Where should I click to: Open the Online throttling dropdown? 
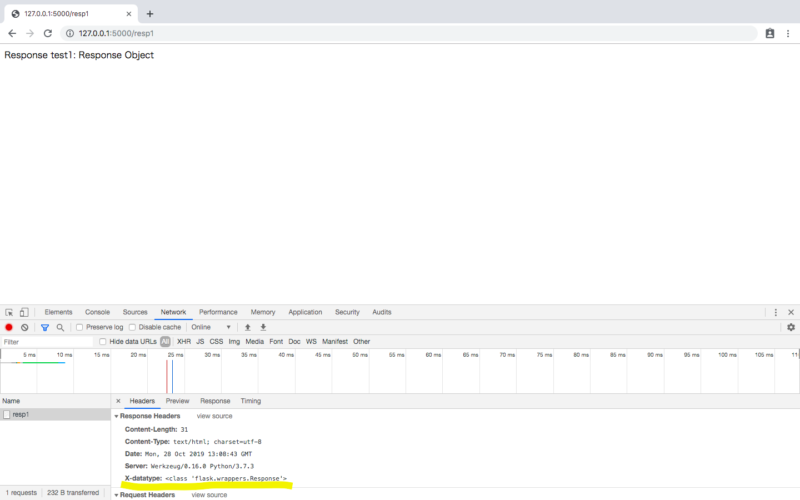tap(210, 327)
